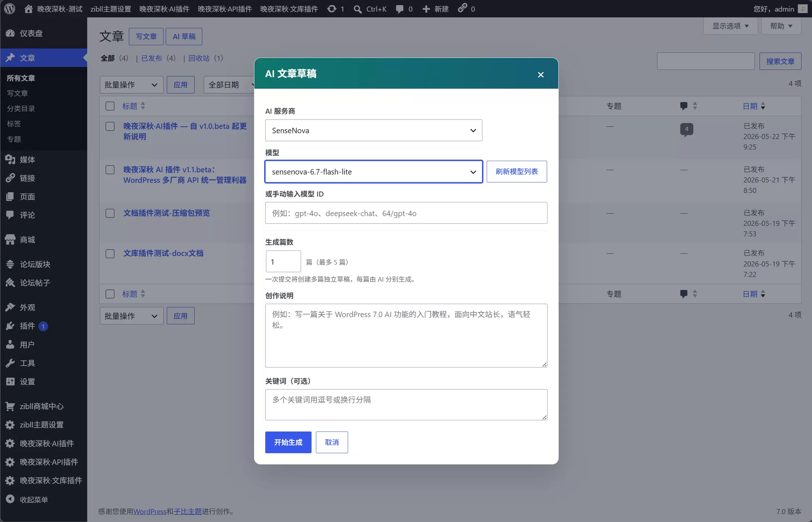Open 文章 posts pin icon menu
Image resolution: width=812 pixels, height=522 pixels.
[43, 58]
